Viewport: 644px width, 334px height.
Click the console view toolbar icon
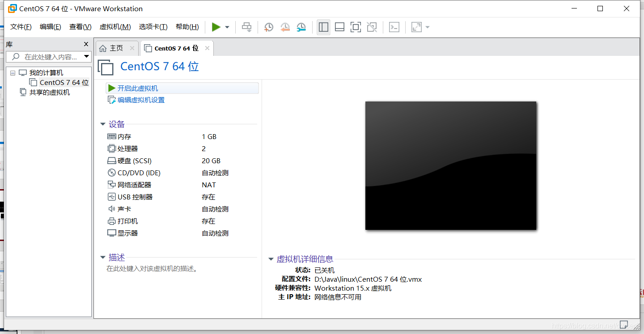[x=394, y=27]
